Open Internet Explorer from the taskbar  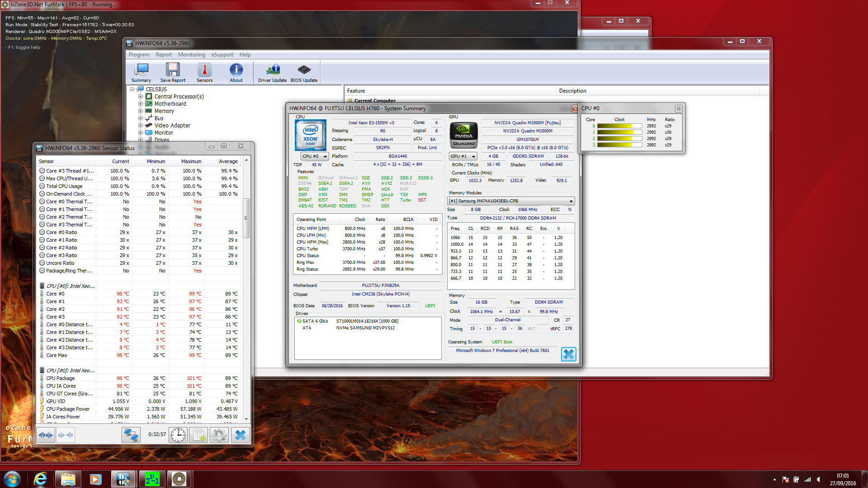tap(41, 479)
